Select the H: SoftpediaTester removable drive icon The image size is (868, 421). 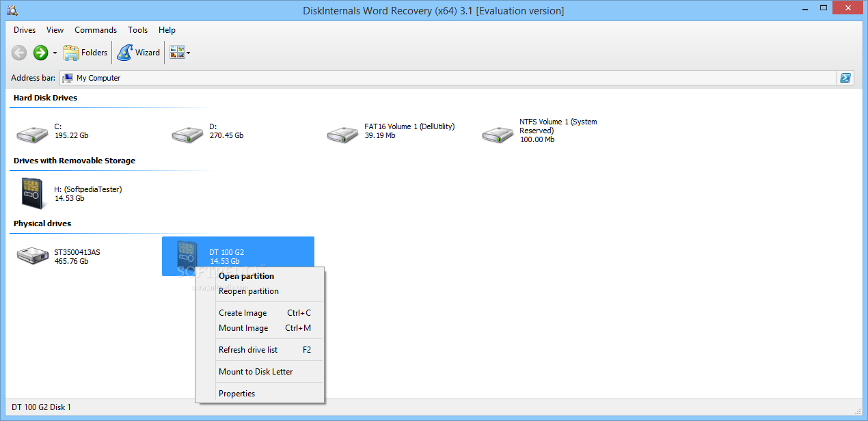[x=33, y=193]
